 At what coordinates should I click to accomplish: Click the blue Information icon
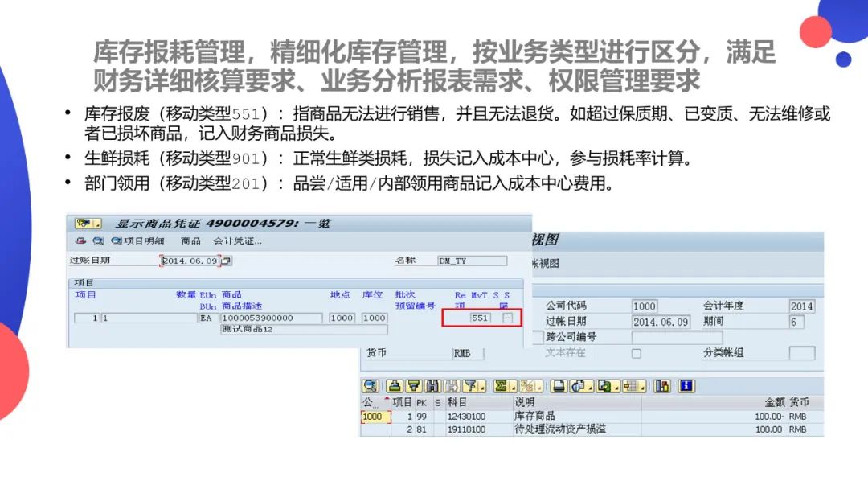pos(686,386)
